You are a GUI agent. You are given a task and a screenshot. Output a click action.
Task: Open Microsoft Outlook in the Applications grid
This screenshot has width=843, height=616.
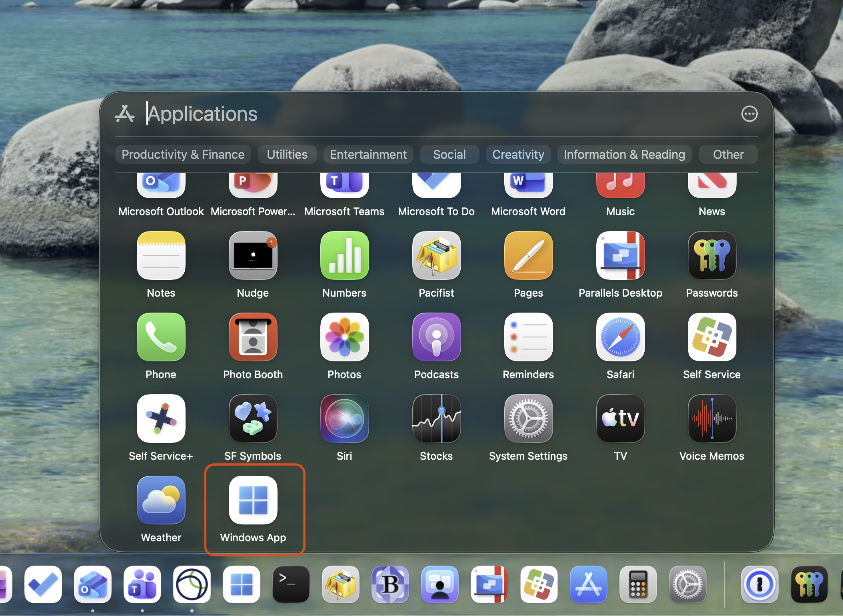[x=161, y=185]
